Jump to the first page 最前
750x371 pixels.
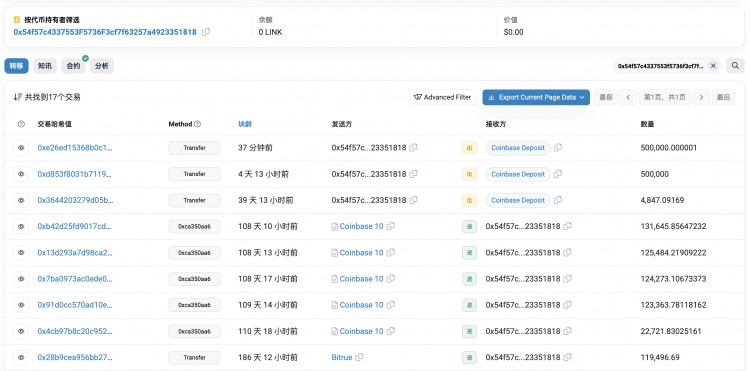pos(606,97)
